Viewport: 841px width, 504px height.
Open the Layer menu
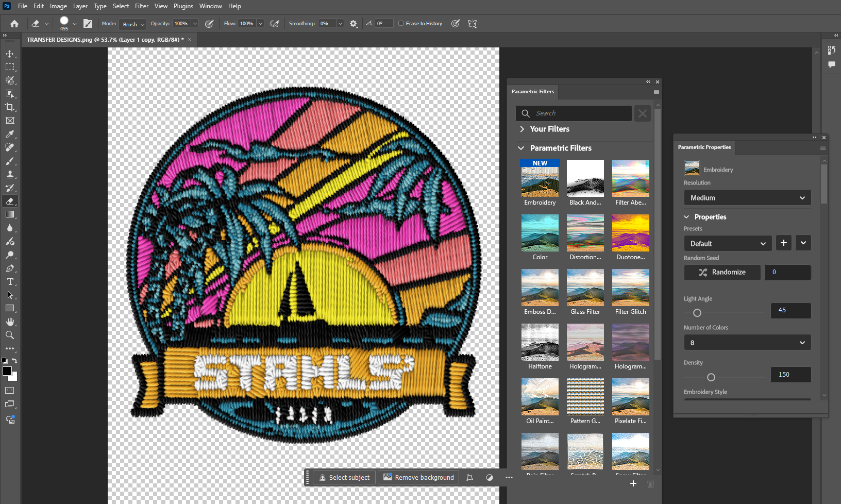point(80,6)
